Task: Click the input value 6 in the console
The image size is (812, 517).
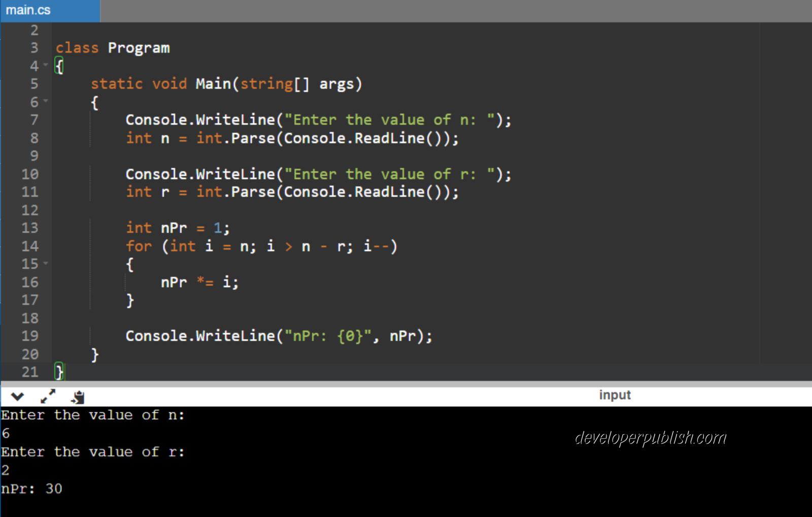Action: 5,433
